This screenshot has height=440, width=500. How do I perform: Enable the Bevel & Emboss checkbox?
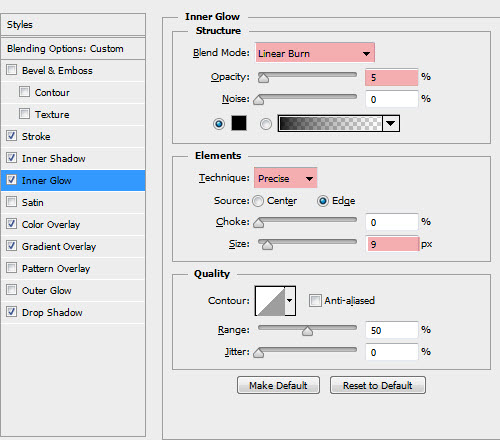(x=12, y=70)
